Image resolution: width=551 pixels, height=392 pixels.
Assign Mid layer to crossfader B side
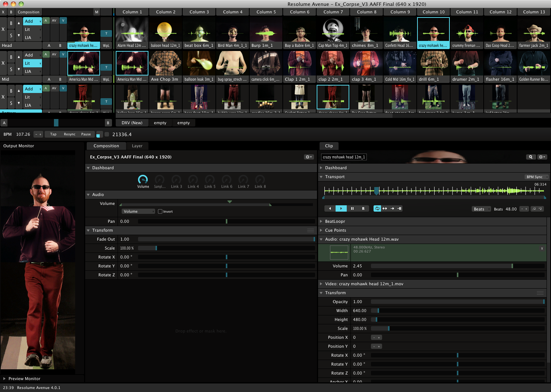pyautogui.click(x=60, y=79)
